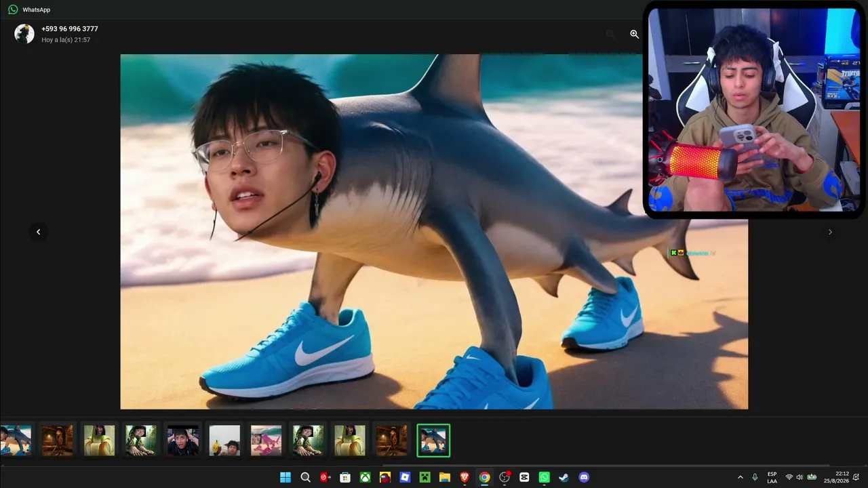Launch Among Us from the taskbar
This screenshot has height=488, width=868.
click(385, 477)
